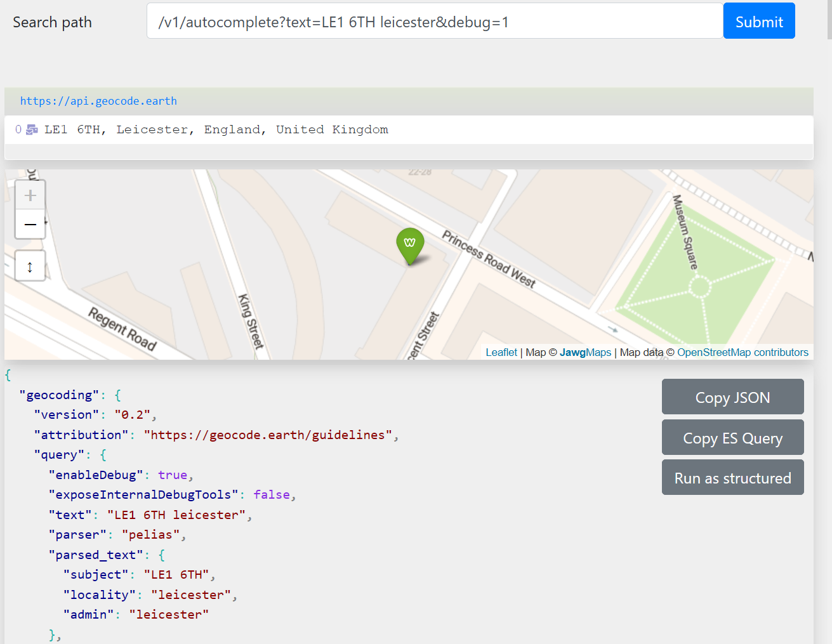Image resolution: width=832 pixels, height=644 pixels.
Task: Collapse the parsed_text object in the JSON
Action: (x=161, y=554)
